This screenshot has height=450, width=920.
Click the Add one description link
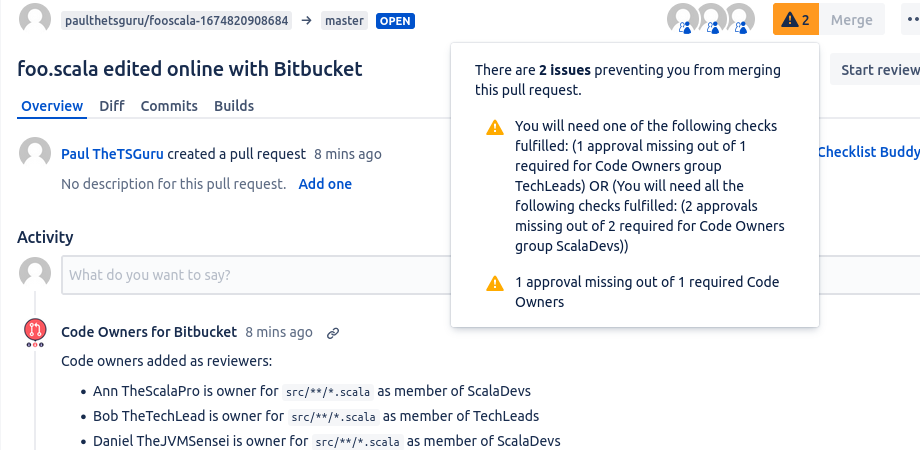(325, 184)
